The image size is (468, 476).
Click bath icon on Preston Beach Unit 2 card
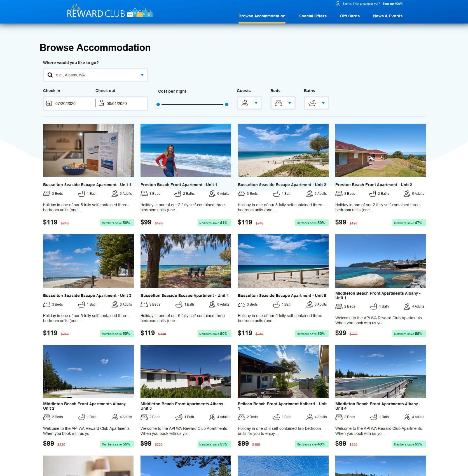coord(373,193)
